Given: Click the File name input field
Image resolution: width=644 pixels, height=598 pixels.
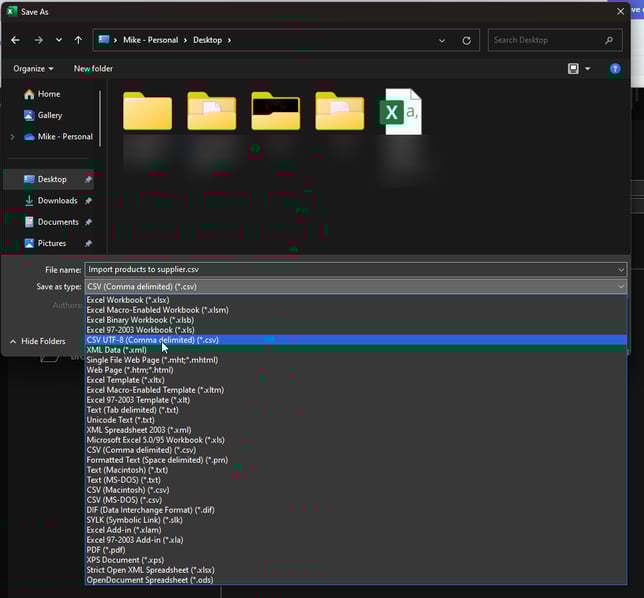Looking at the screenshot, I should click(350, 269).
